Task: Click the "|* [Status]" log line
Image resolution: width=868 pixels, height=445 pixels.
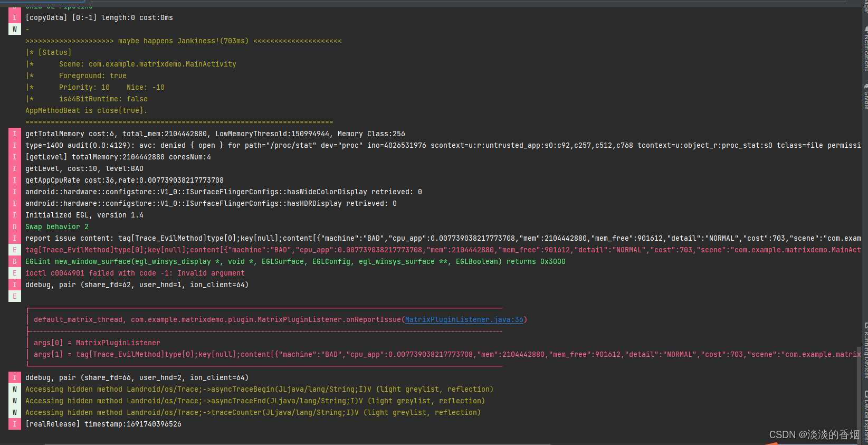Action: [49, 52]
